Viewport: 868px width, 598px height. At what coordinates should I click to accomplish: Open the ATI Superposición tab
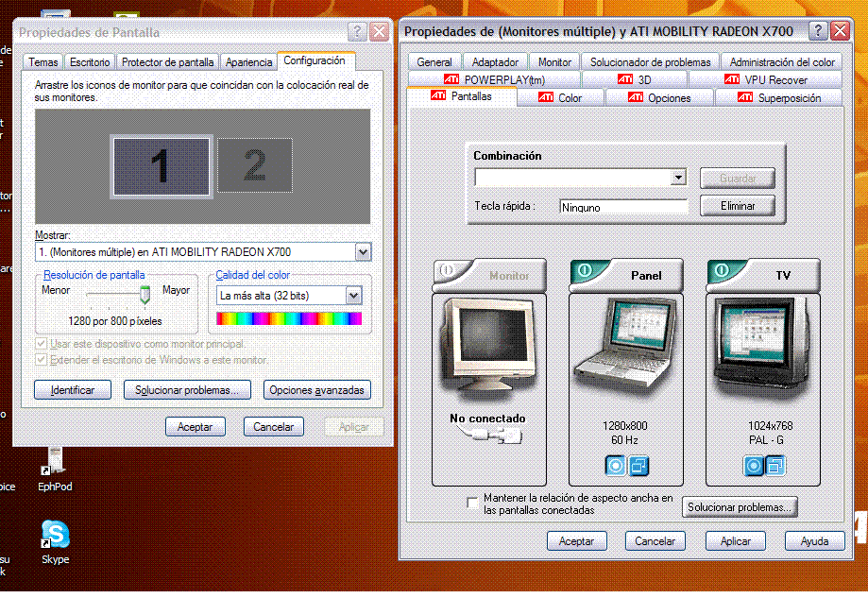coord(779,98)
